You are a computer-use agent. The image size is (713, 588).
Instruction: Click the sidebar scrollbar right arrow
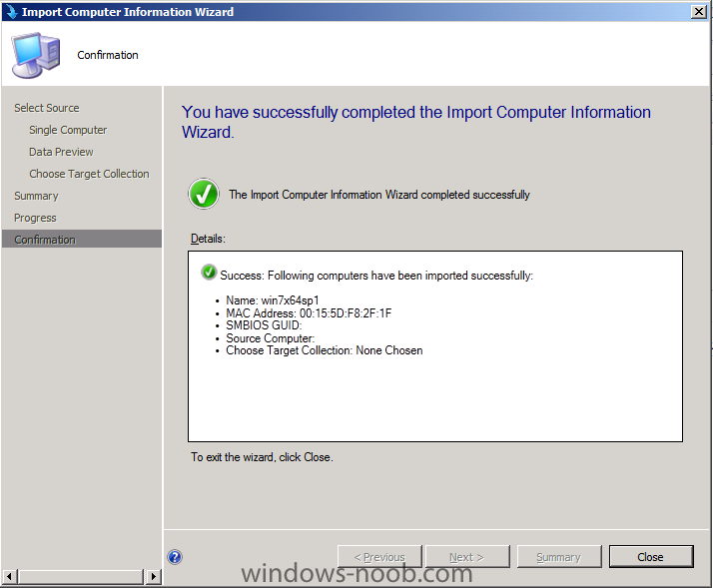[153, 576]
